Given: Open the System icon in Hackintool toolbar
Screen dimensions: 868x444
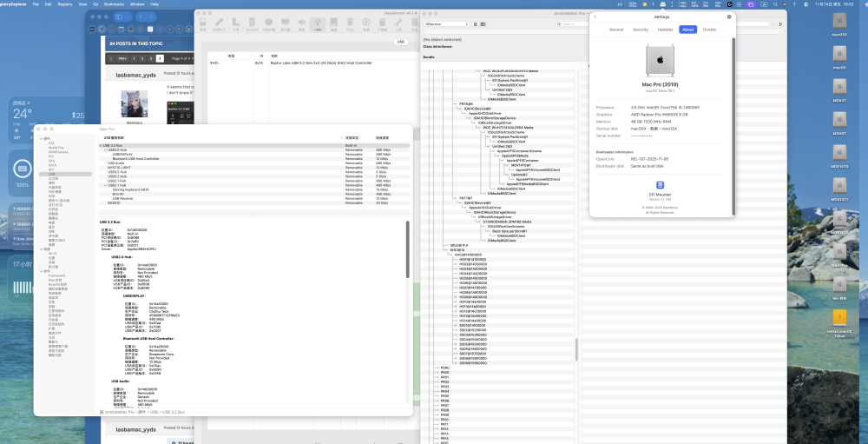Looking at the screenshot, I should (202, 23).
